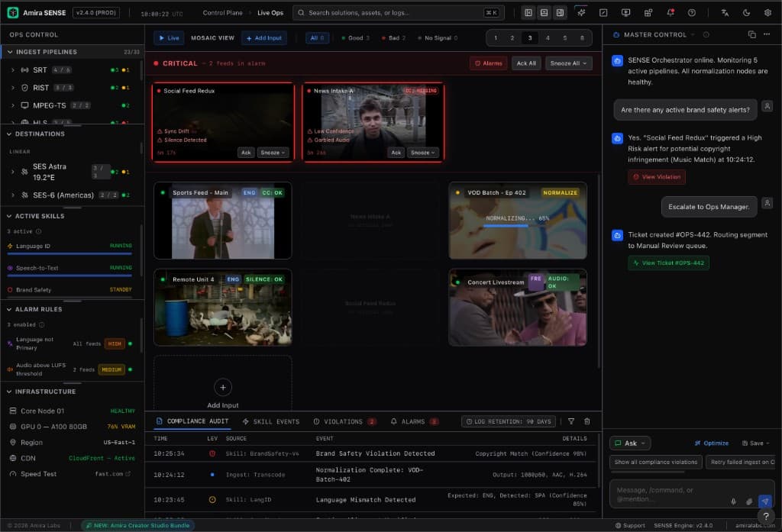
Task: Filter mosaic by Good feeds
Action: pyautogui.click(x=355, y=38)
